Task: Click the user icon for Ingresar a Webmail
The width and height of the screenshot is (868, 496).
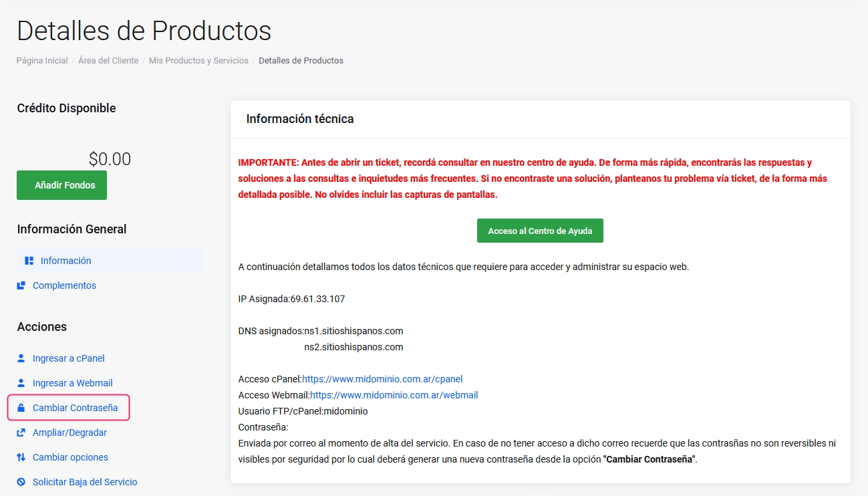Action: tap(21, 383)
